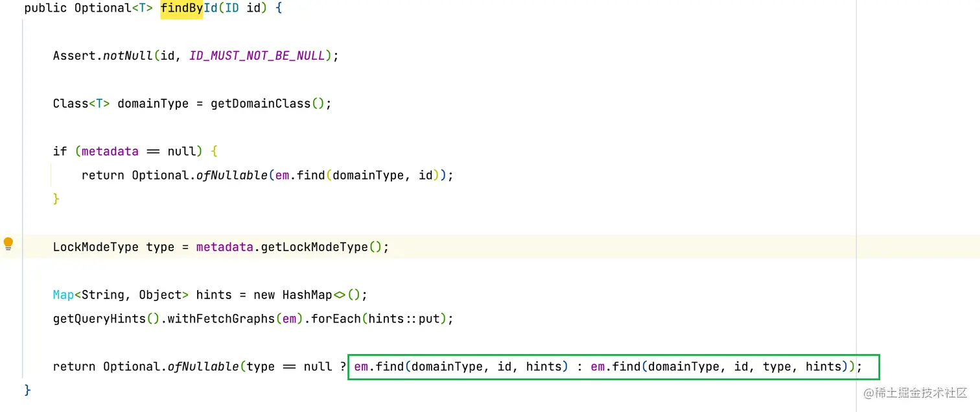This screenshot has height=412, width=980.
Task: Click LockModeType type declaration
Action: 114,247
